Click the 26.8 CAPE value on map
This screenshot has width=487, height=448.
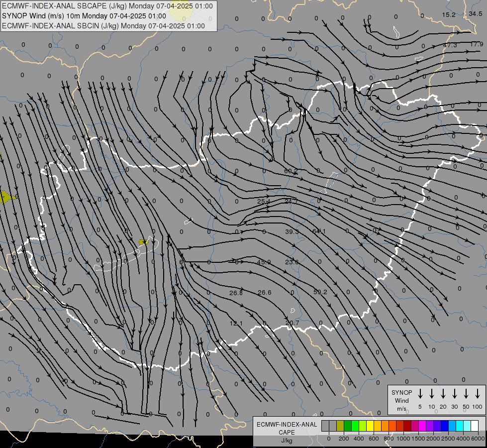pos(236,293)
